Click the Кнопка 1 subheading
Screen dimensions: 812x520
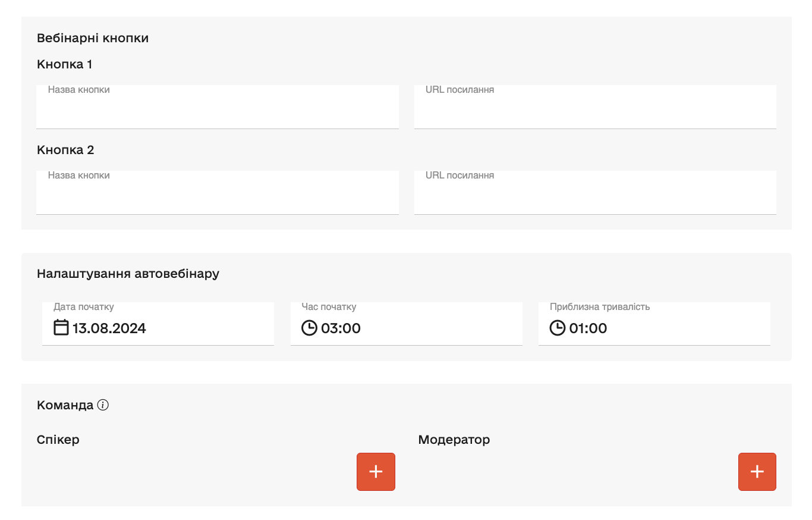click(64, 64)
